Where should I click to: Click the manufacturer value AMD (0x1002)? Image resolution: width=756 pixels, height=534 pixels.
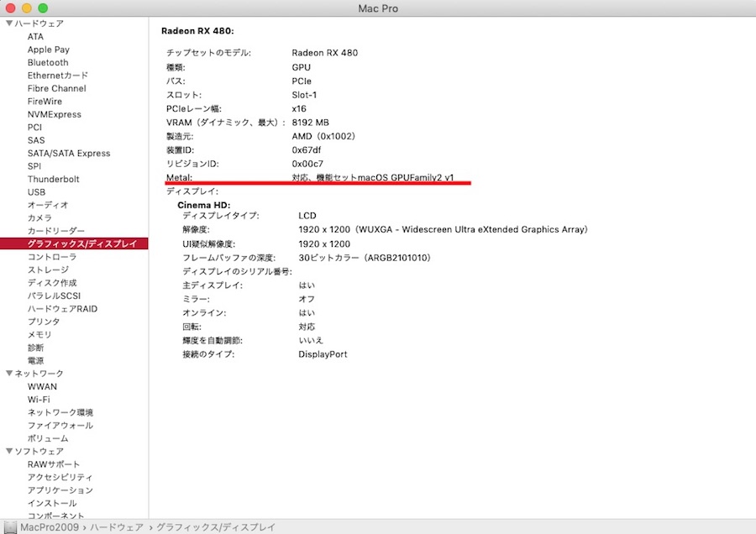(x=323, y=136)
